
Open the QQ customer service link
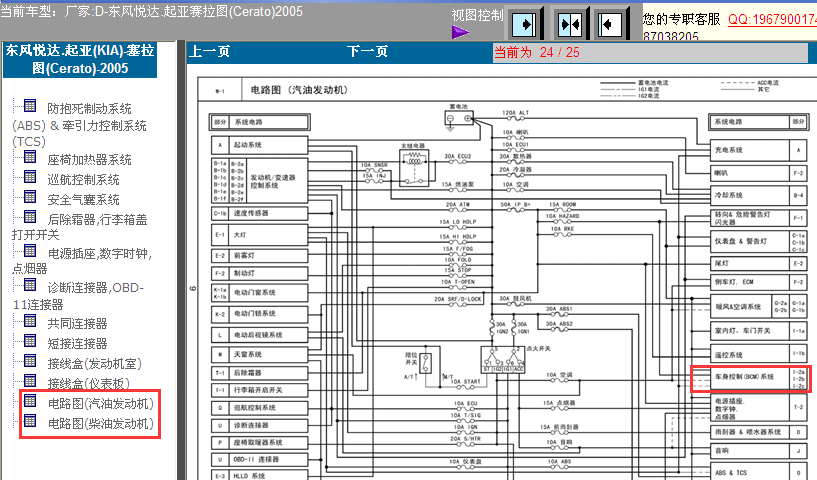click(x=772, y=19)
